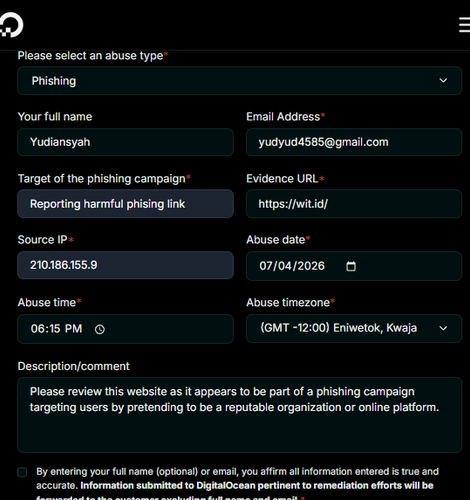Viewport: 470px width, 500px height.
Task: Click the 'Source IP' label
Action: click(45, 240)
